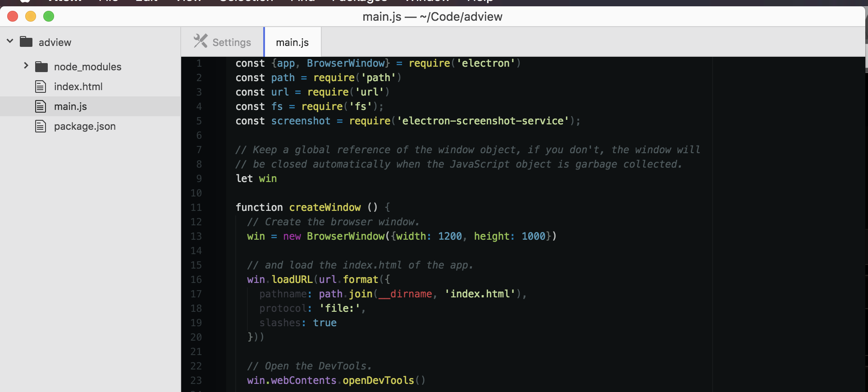The width and height of the screenshot is (868, 392).
Task: Click __dirname on line 17
Action: click(405, 294)
